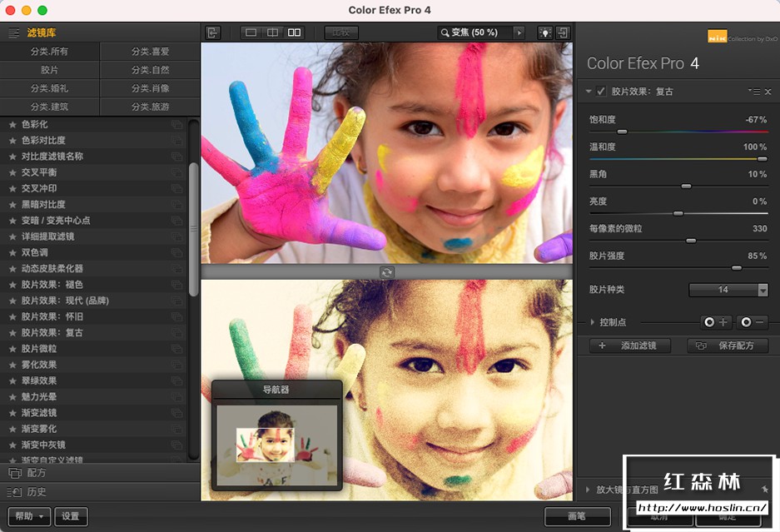Click the 保存配方 button
The width and height of the screenshot is (780, 532).
click(x=728, y=346)
